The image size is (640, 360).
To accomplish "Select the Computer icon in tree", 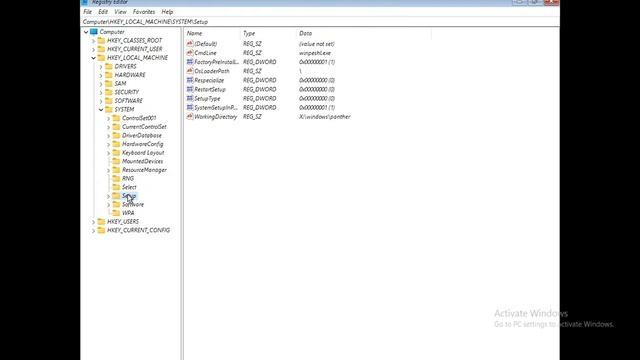I will [x=94, y=31].
